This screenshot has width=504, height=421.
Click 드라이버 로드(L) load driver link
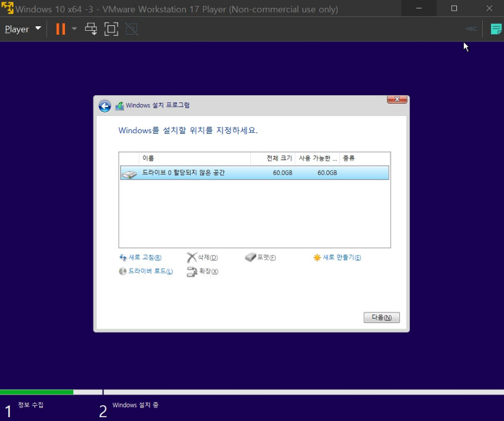click(151, 271)
